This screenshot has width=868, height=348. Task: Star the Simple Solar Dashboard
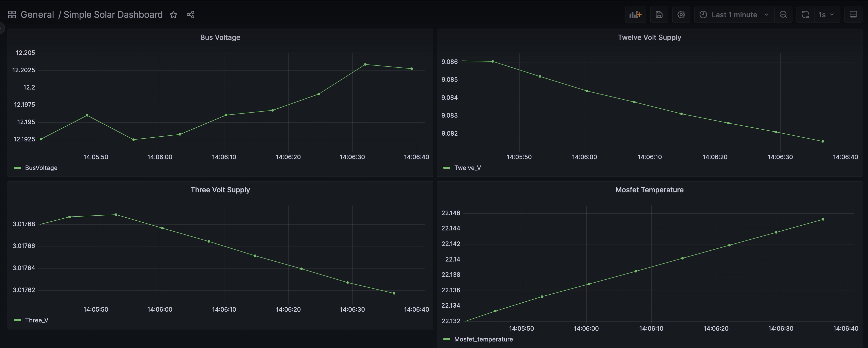(173, 15)
